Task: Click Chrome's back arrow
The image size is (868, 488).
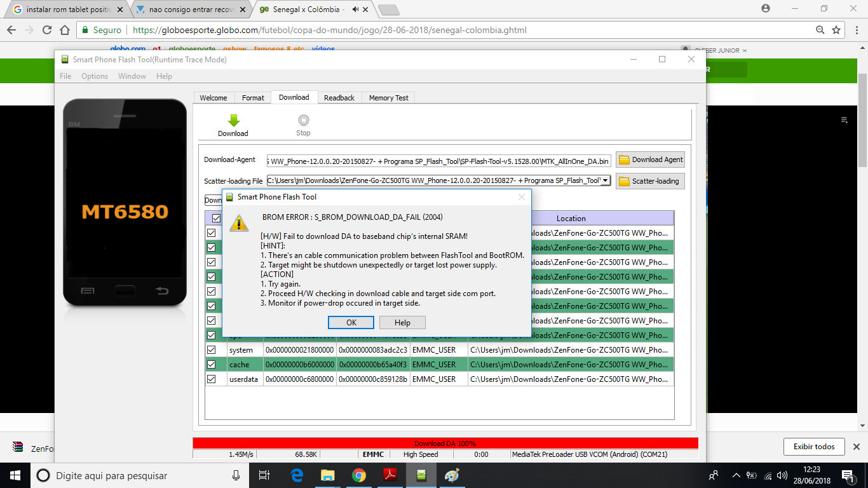Action: [11, 30]
